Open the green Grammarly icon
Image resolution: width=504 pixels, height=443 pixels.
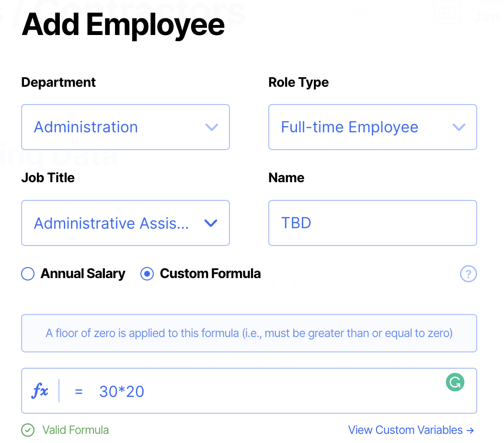click(x=455, y=382)
